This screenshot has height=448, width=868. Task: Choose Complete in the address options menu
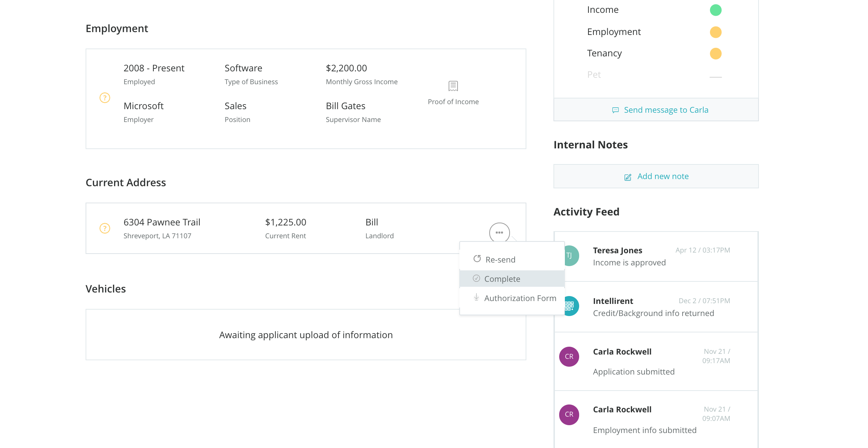[x=502, y=279]
